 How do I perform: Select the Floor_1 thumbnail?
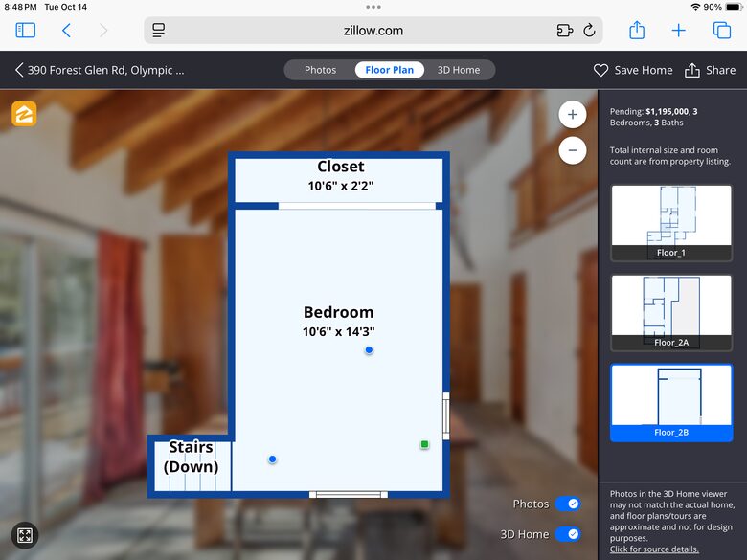click(x=670, y=223)
